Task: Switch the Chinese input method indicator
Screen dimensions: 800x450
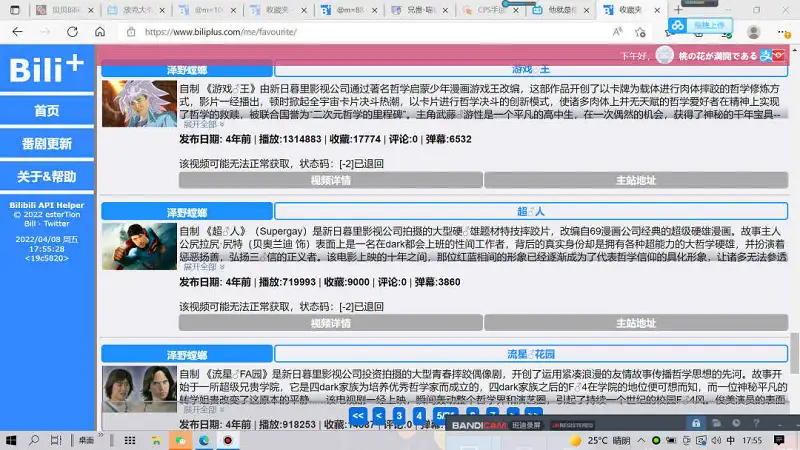Action: pyautogui.click(x=731, y=440)
